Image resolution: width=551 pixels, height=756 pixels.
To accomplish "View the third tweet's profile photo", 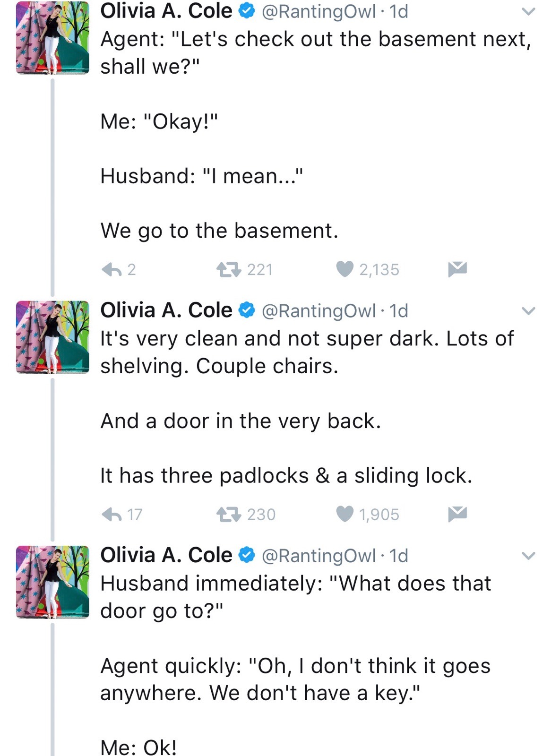I will point(52,582).
